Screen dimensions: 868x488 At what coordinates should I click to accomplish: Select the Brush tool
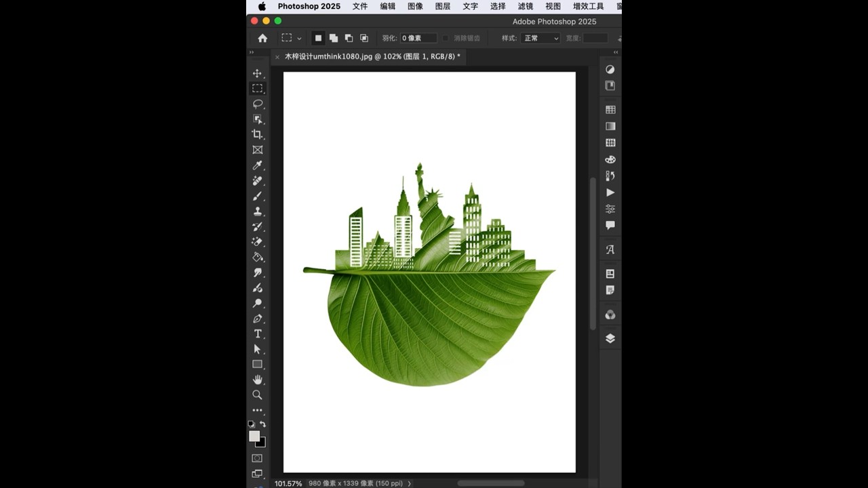[257, 196]
